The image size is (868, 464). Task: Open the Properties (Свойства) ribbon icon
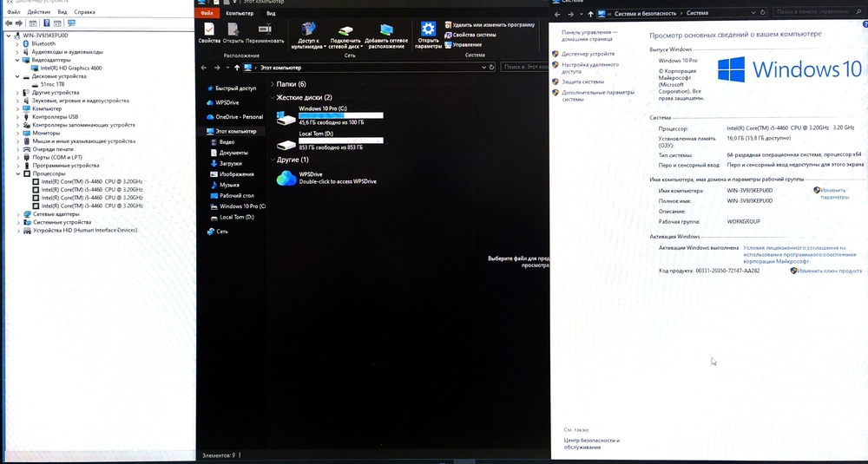click(209, 29)
